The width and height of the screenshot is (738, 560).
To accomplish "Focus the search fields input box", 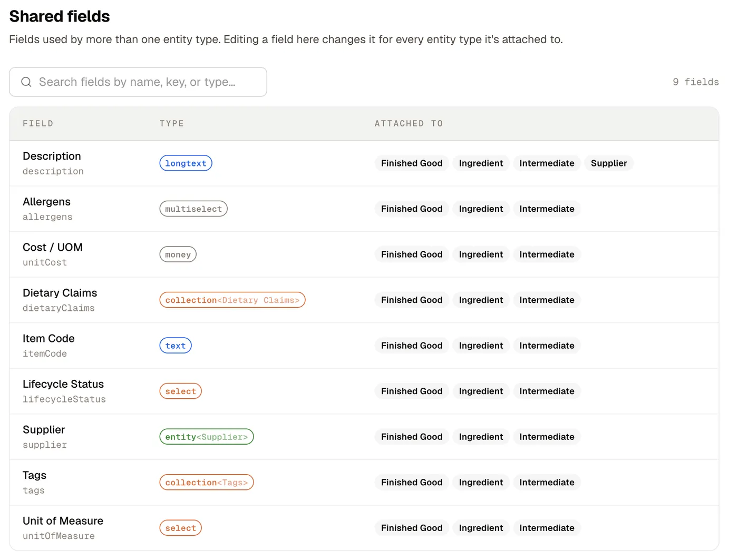I will tap(138, 82).
